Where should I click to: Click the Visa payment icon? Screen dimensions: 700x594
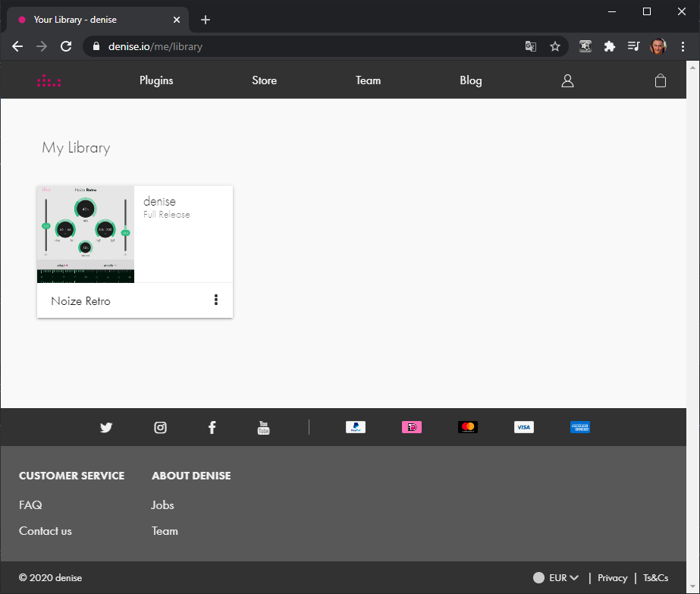[523, 427]
